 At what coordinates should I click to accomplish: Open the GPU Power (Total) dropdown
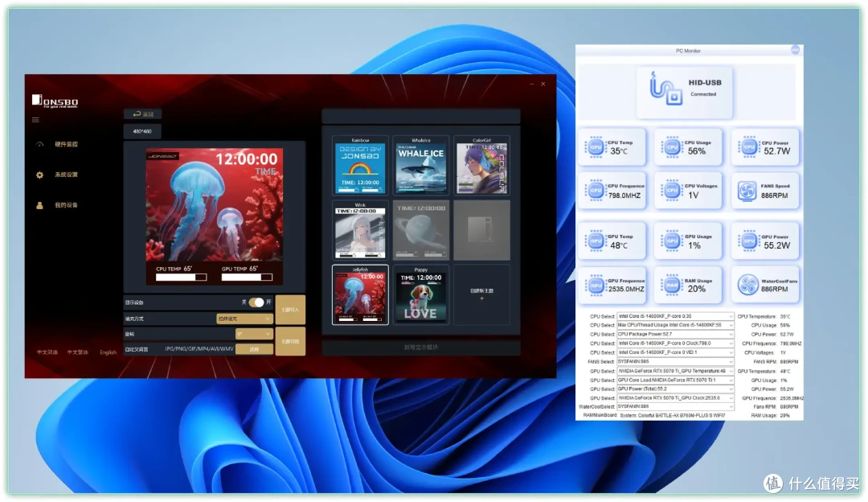675,389
